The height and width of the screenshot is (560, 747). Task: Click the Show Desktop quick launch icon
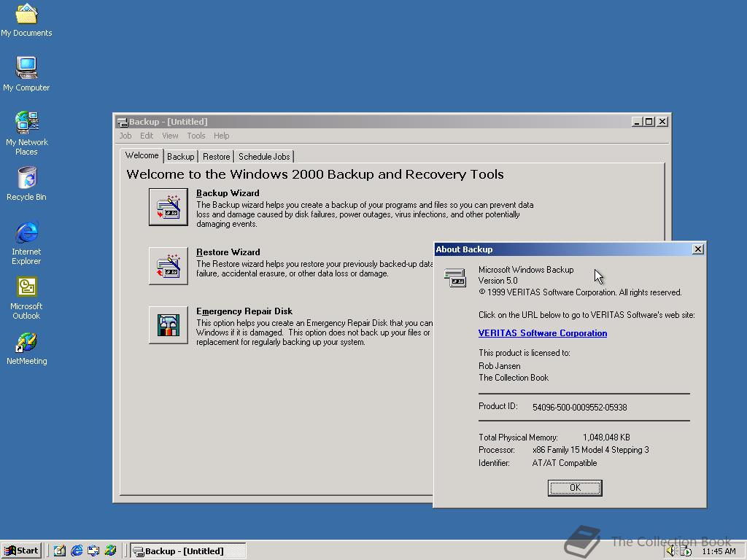60,551
